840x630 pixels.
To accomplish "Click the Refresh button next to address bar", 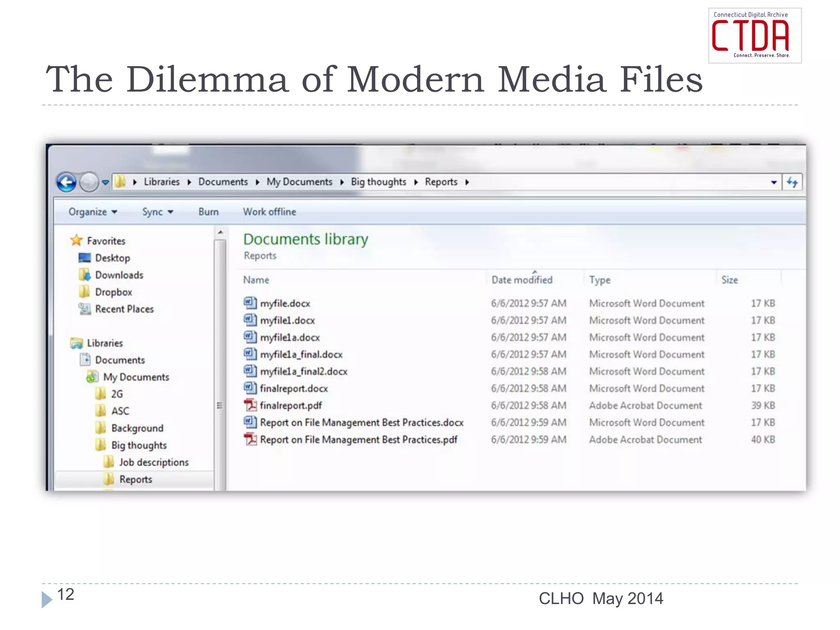I will coord(792,182).
